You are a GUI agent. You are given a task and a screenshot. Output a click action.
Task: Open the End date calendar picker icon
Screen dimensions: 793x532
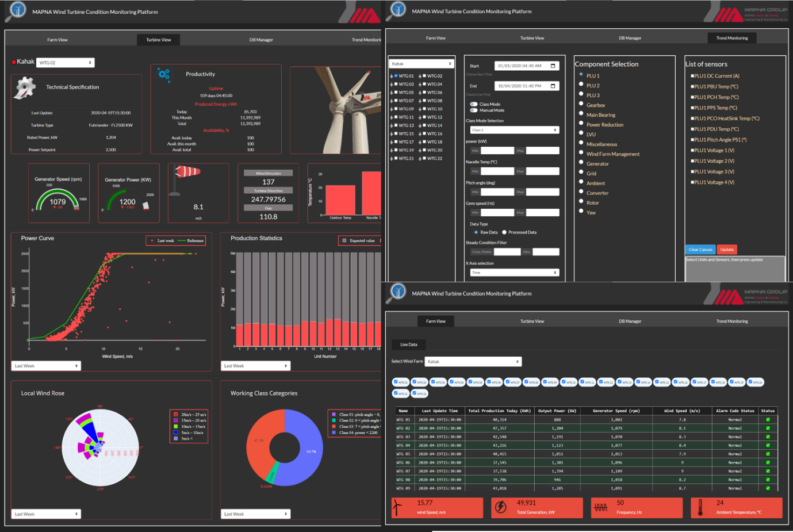pyautogui.click(x=553, y=86)
